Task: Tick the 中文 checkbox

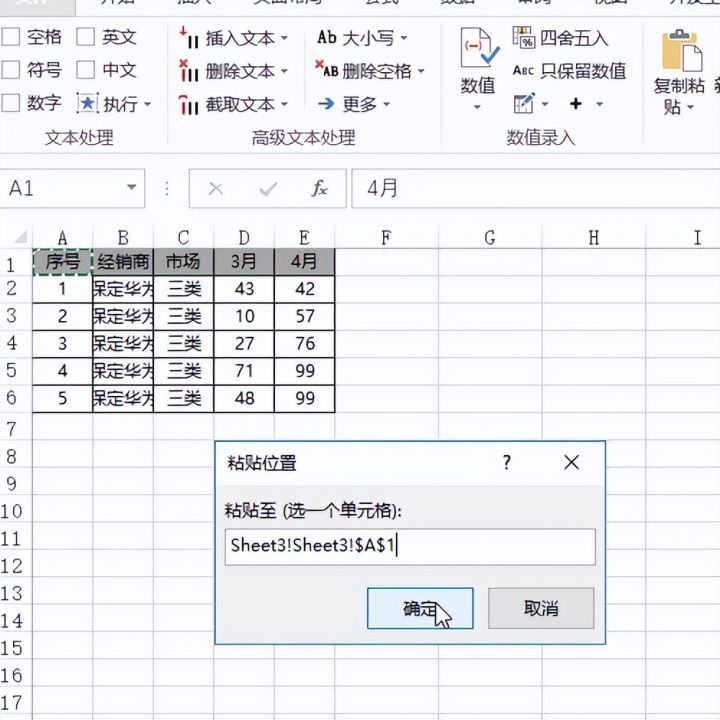Action: (85, 70)
